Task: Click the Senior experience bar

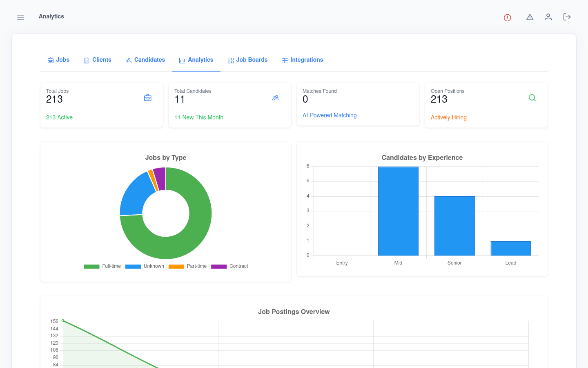Action: pos(454,226)
